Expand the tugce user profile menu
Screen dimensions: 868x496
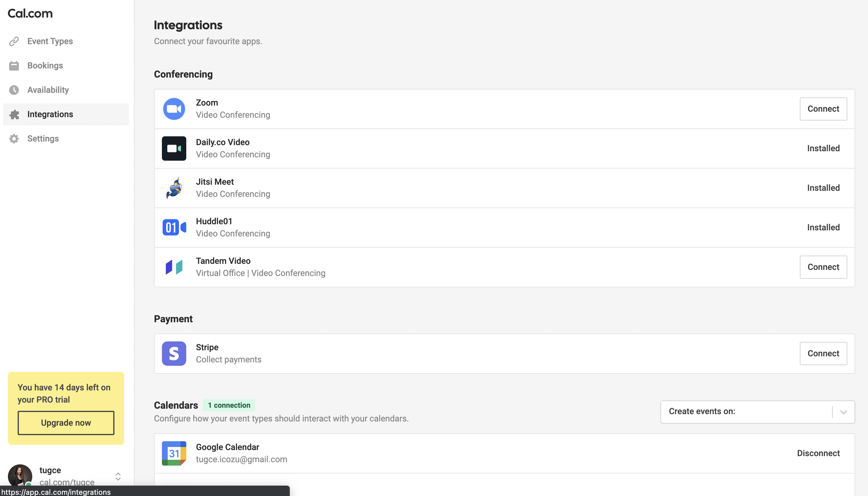pos(118,476)
